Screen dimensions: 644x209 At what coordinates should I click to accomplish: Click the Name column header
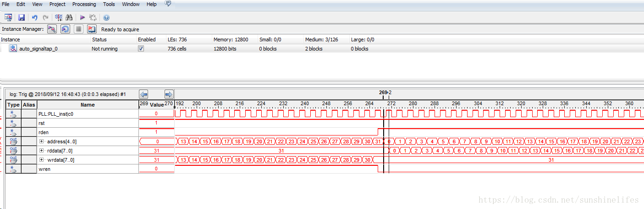88,105
